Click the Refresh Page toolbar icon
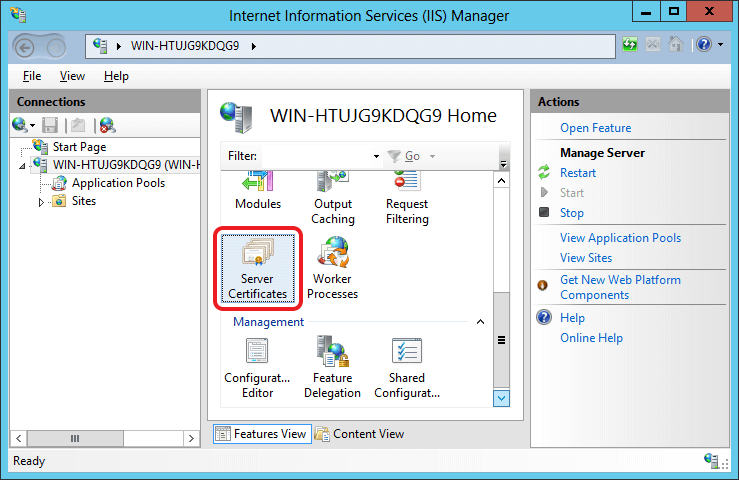 click(630, 45)
